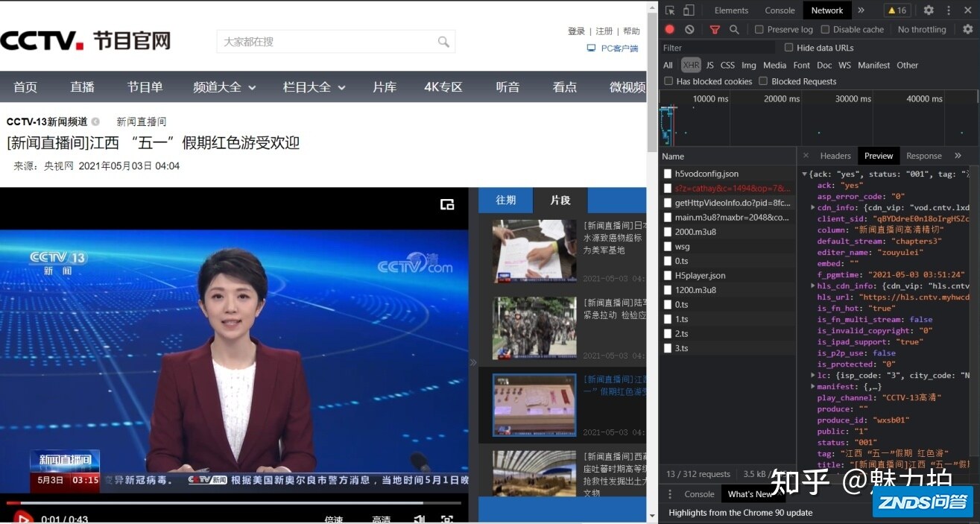Close the request details pane
980x524 pixels.
806,156
